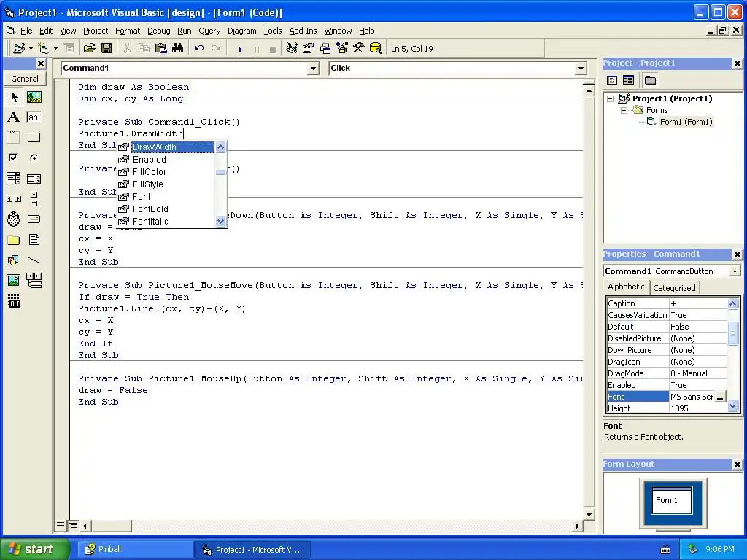
Task: Select the ComboBox control in the toolbox
Action: click(x=14, y=179)
